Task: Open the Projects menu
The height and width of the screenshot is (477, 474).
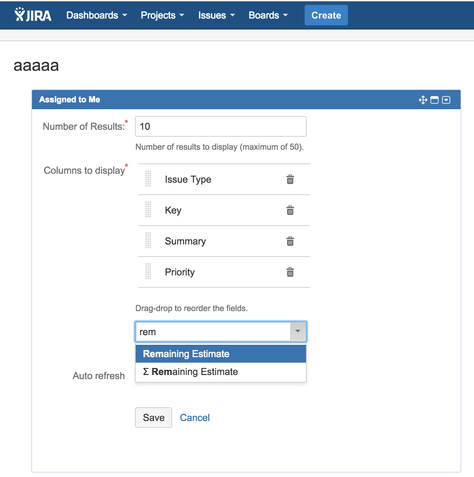Action: point(162,15)
